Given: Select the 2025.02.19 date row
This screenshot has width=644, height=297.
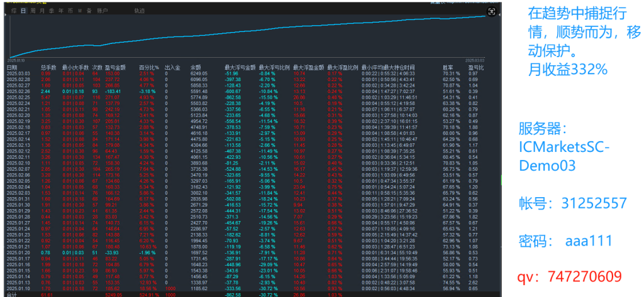Looking at the screenshot, I should pos(247,121).
